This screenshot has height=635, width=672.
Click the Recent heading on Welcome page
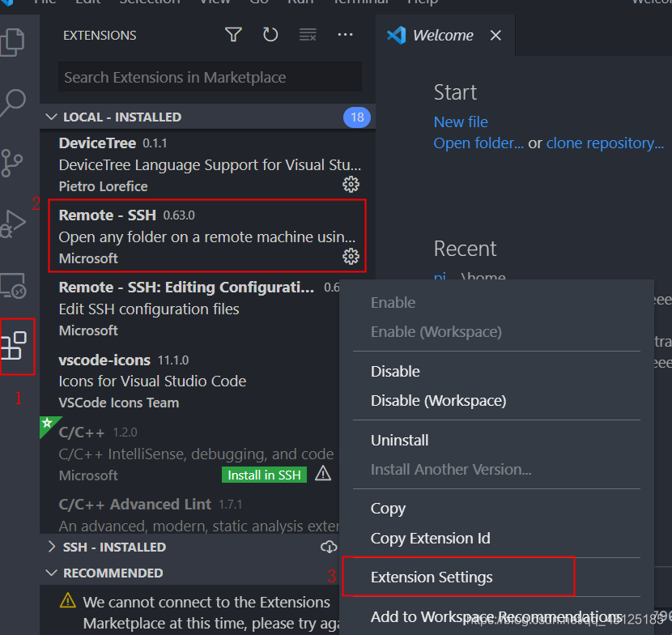[x=465, y=249]
